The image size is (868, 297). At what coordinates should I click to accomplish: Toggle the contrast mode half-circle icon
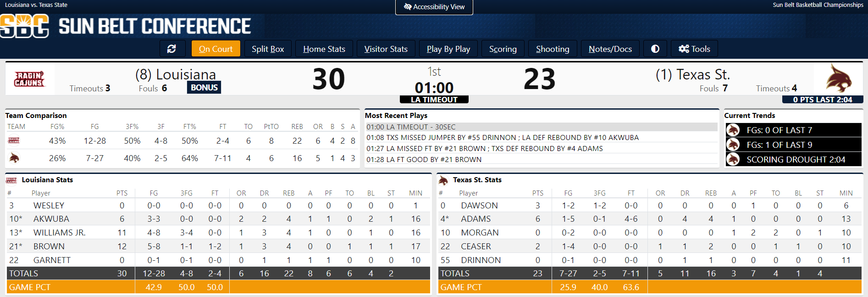(x=655, y=49)
